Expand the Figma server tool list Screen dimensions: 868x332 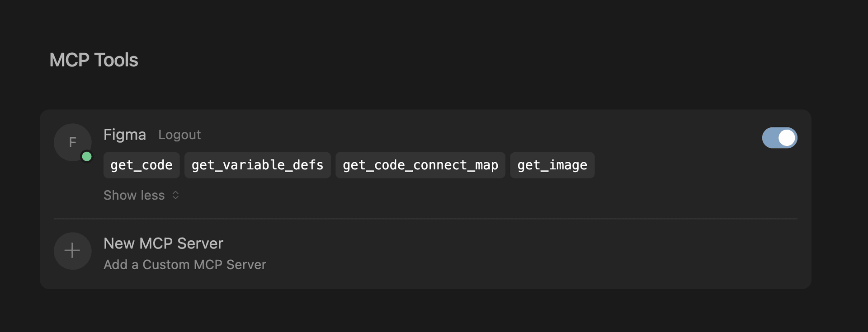(x=141, y=195)
